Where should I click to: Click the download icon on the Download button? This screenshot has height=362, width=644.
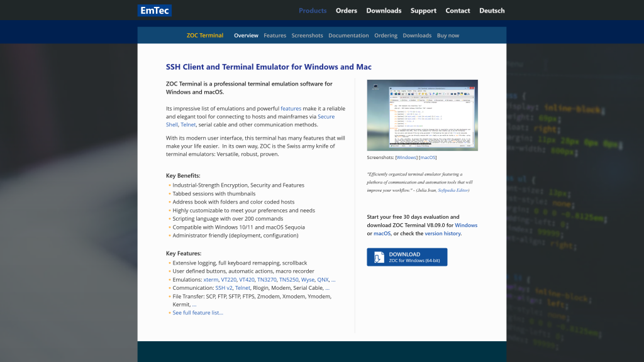tap(379, 257)
